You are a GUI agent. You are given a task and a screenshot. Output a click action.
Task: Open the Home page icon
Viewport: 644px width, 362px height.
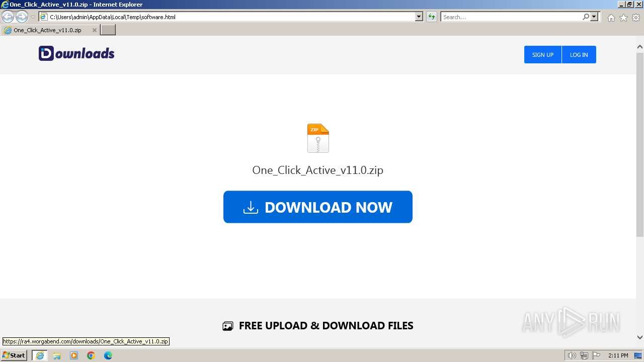611,18
